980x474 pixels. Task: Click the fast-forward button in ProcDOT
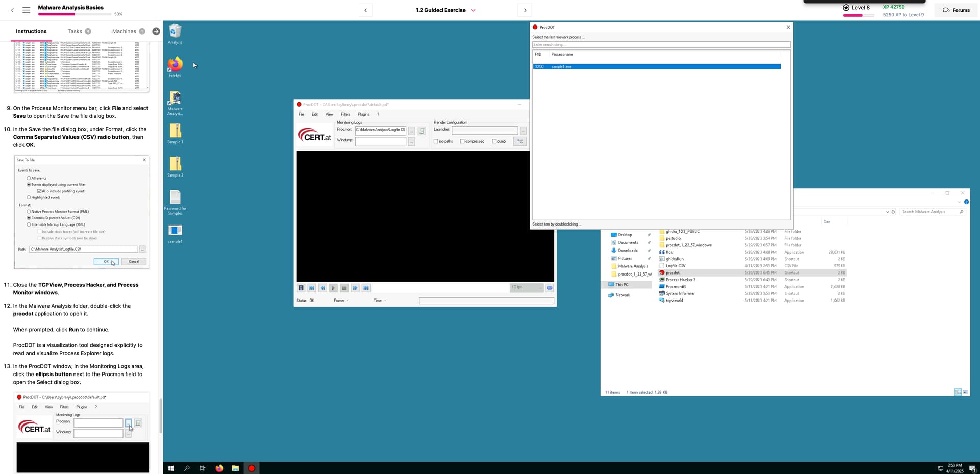[x=355, y=288]
